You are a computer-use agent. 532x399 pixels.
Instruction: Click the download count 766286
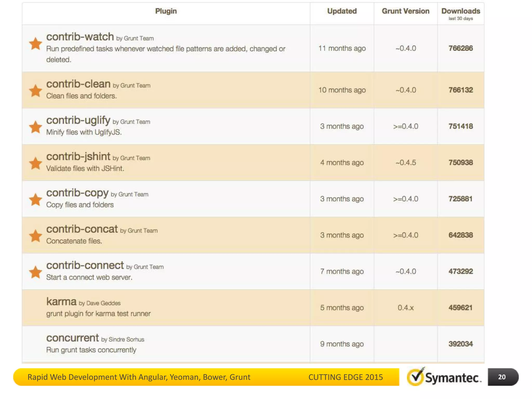(x=461, y=48)
